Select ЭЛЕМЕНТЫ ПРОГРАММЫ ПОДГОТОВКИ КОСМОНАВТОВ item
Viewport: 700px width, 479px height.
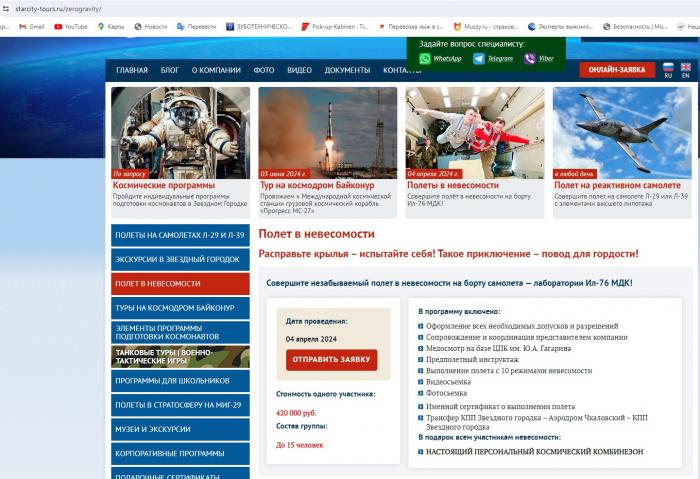tap(180, 332)
